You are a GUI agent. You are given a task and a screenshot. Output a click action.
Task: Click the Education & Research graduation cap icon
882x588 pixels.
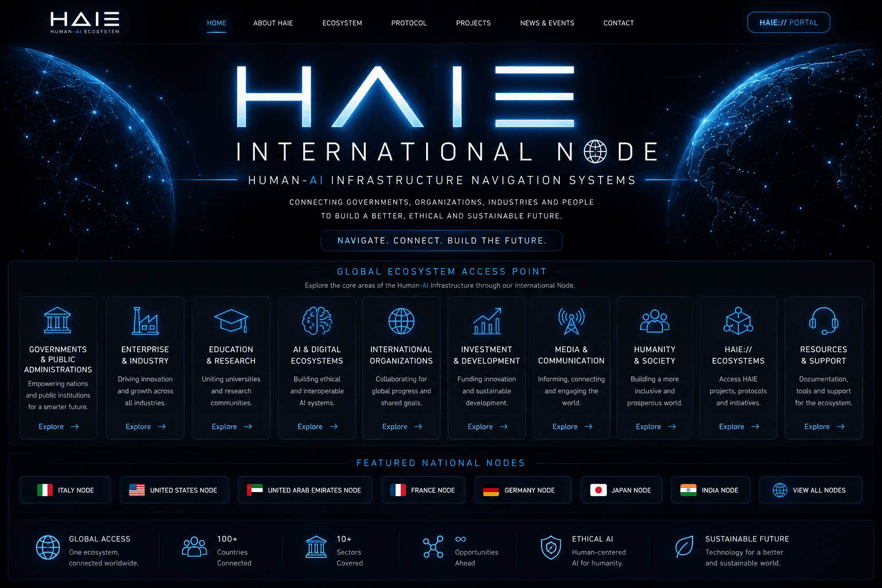tap(231, 320)
